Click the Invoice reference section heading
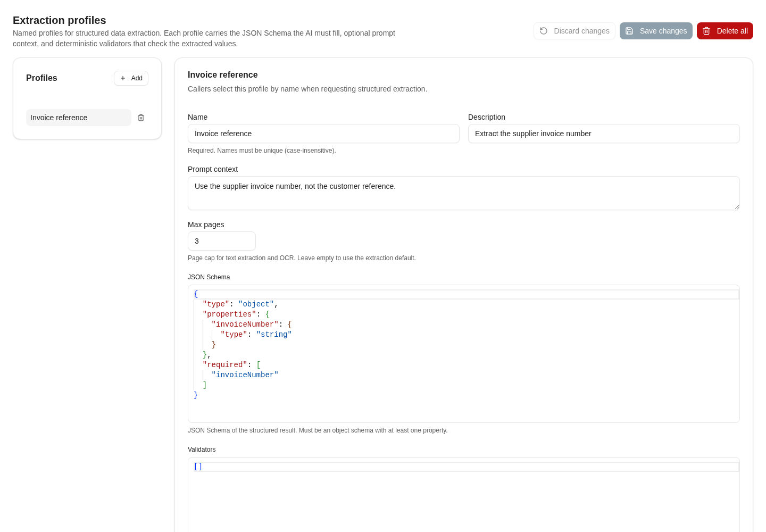The image size is (766, 532). 223,75
